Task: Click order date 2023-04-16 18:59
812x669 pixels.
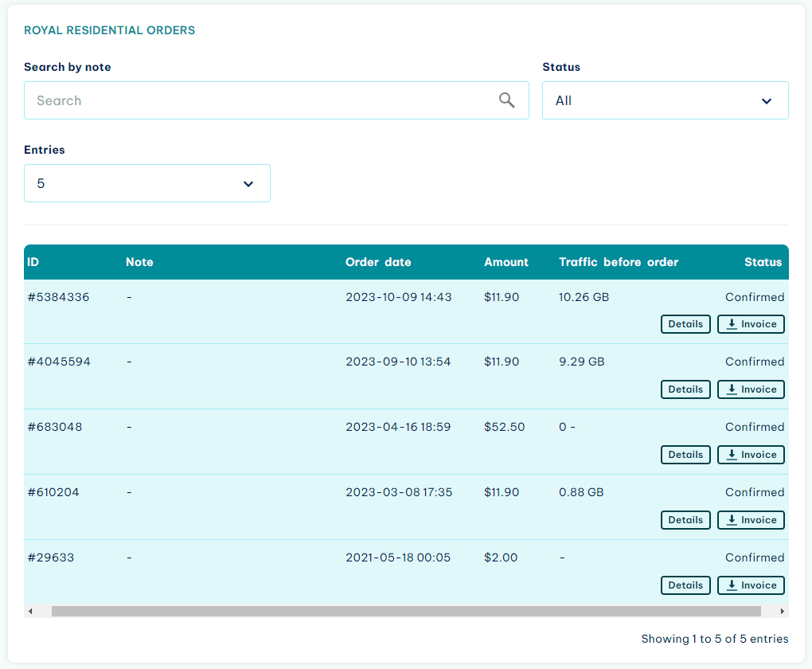Action: [398, 427]
